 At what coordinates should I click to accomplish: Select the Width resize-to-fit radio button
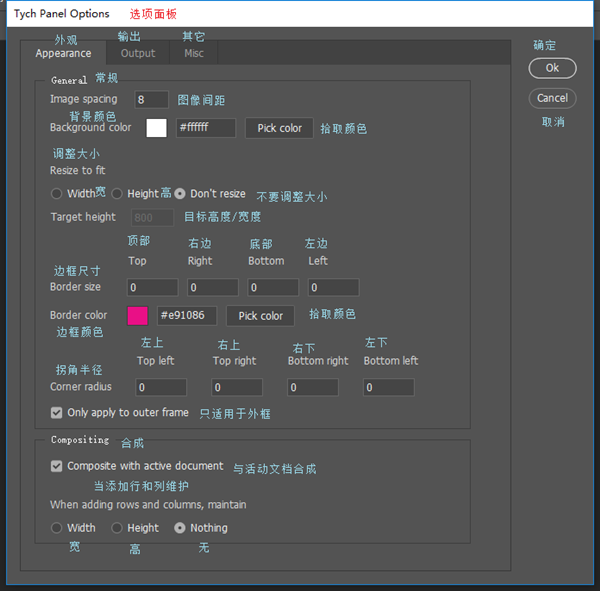57,194
